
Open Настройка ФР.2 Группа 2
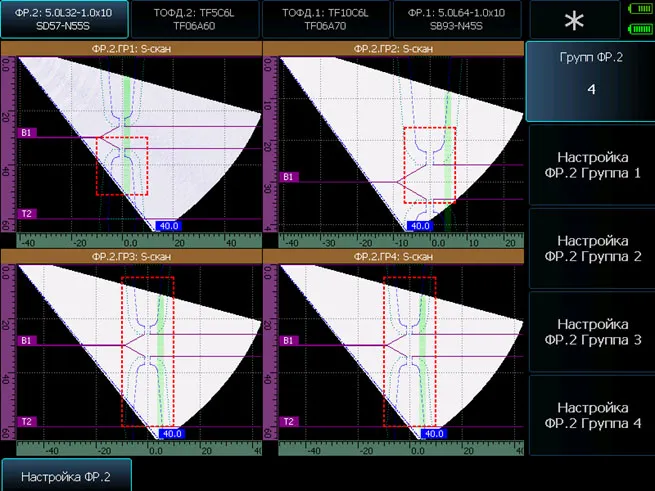click(590, 249)
